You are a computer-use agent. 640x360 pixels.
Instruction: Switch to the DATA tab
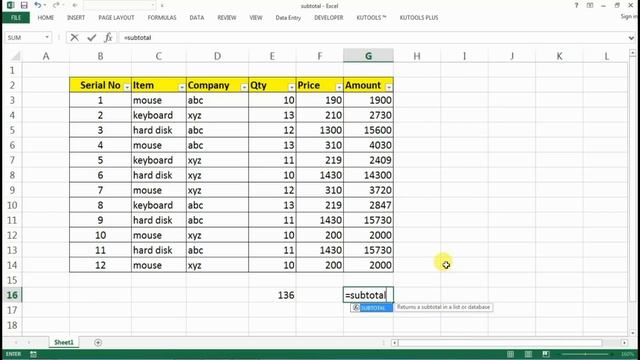point(197,18)
